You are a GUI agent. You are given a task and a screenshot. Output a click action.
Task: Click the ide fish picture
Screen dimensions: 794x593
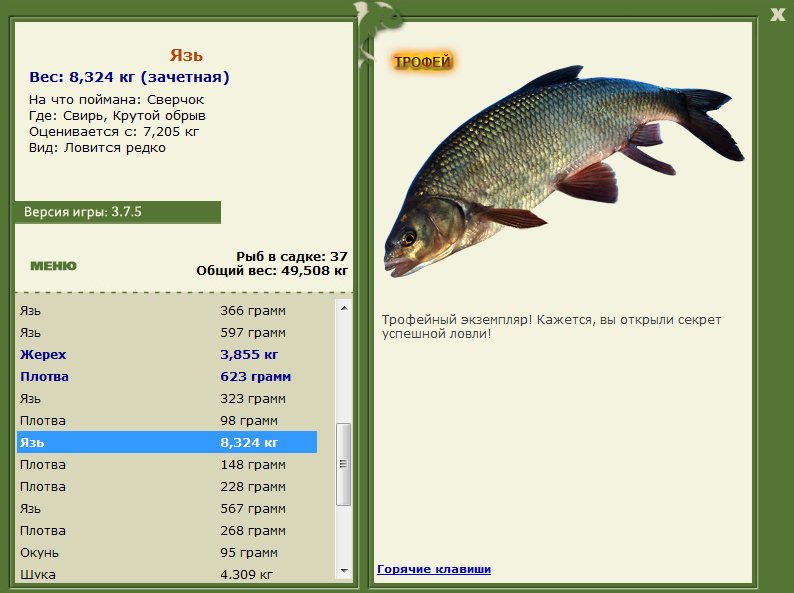click(564, 171)
